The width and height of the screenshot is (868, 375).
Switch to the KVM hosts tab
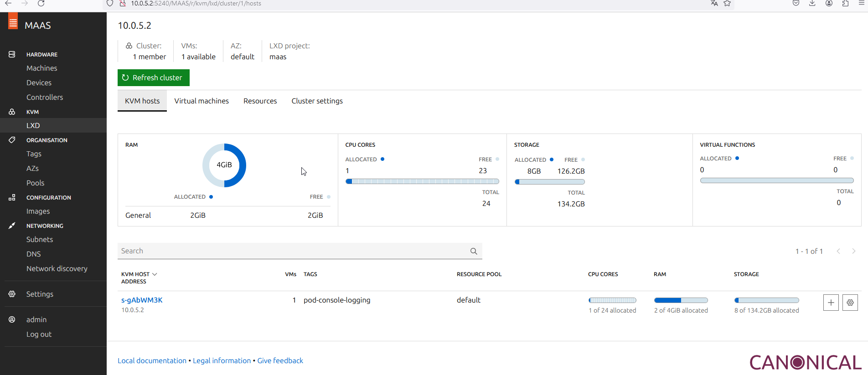coord(142,101)
